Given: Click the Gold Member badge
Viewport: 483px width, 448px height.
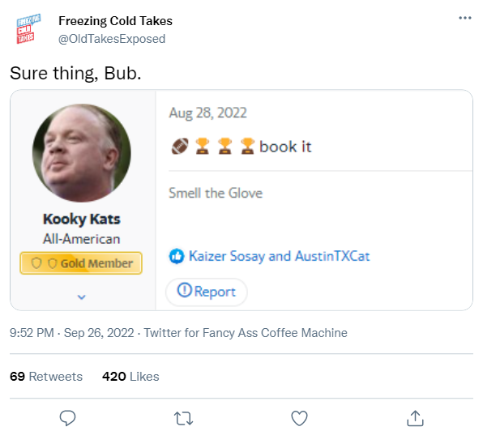Looking at the screenshot, I should click(81, 263).
